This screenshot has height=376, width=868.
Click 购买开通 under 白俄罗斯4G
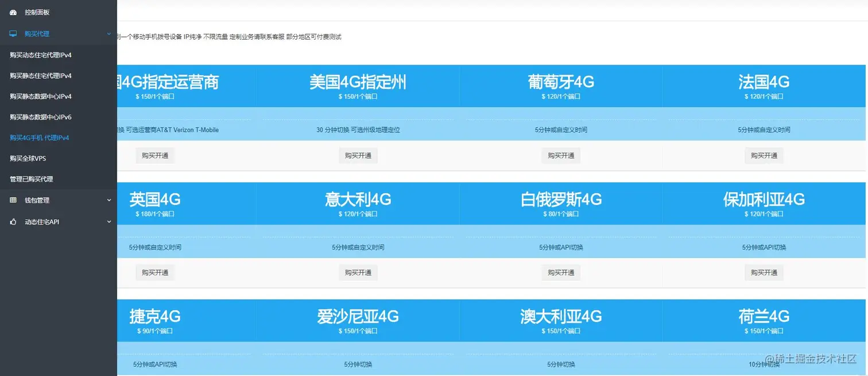pyautogui.click(x=561, y=273)
